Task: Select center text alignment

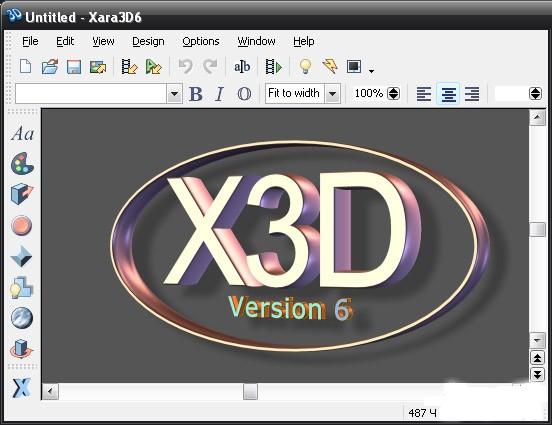Action: [x=448, y=94]
